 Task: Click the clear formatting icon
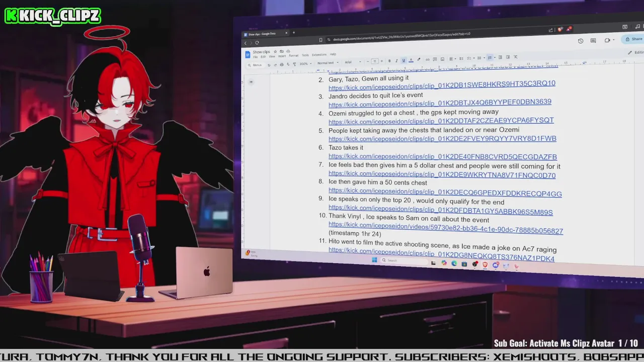515,57
